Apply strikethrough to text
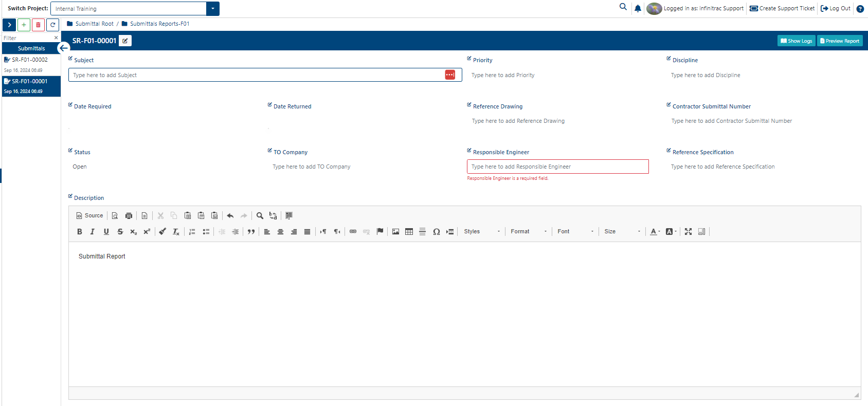This screenshot has height=406, width=868. (120, 232)
